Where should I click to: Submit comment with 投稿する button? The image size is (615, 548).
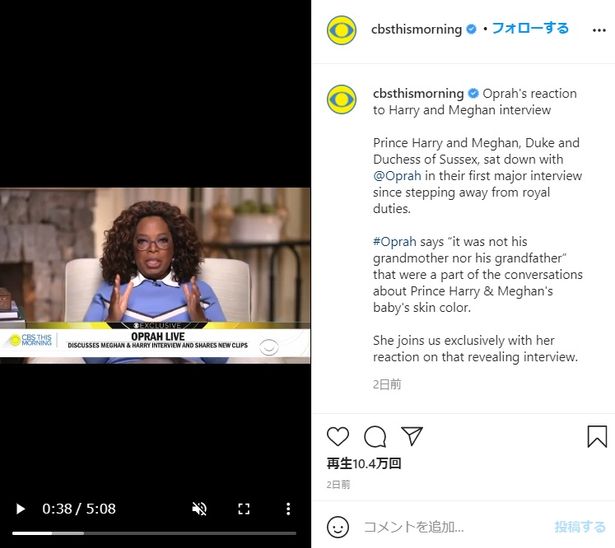click(x=580, y=527)
